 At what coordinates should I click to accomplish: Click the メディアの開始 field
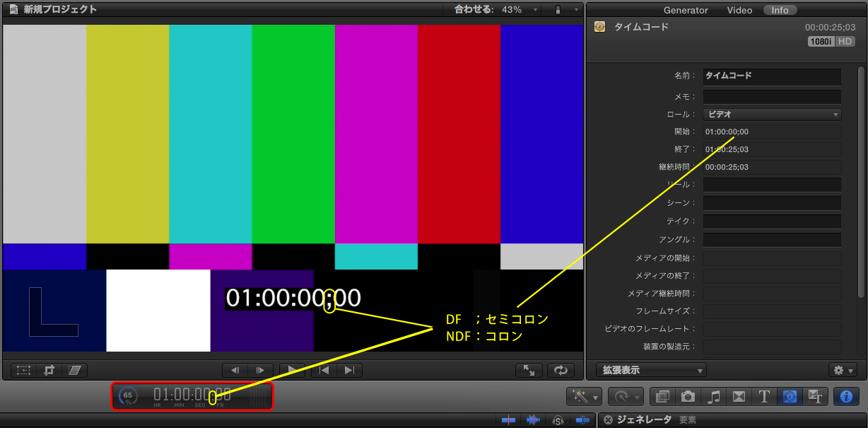pyautogui.click(x=772, y=258)
